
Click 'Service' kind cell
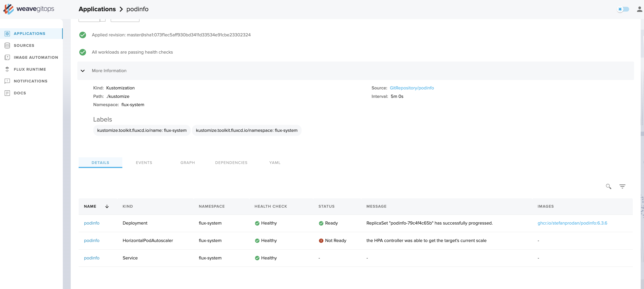point(130,258)
